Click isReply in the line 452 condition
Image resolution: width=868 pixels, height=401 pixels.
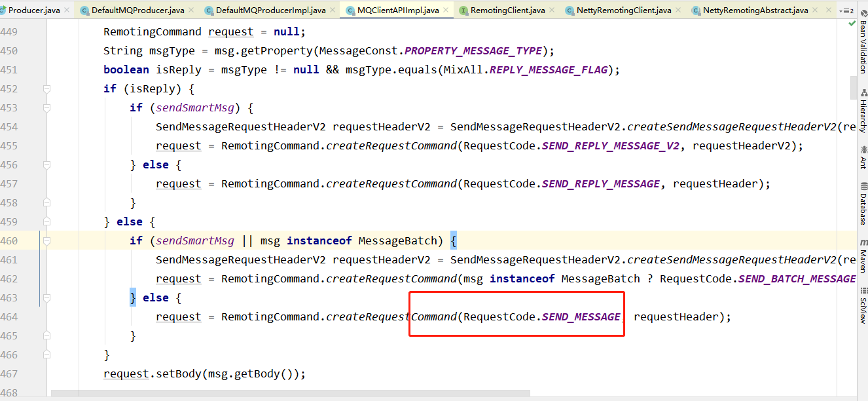click(152, 88)
